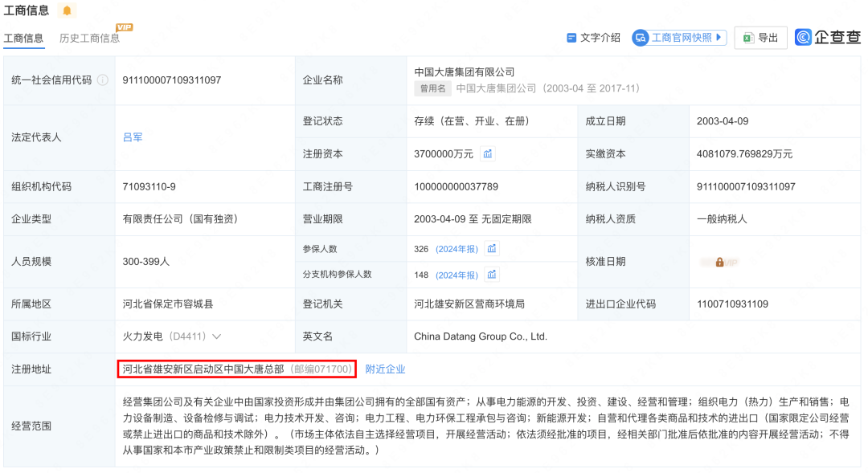Click the industry code (D4411)
This screenshot has height=473, width=868.
click(x=187, y=336)
